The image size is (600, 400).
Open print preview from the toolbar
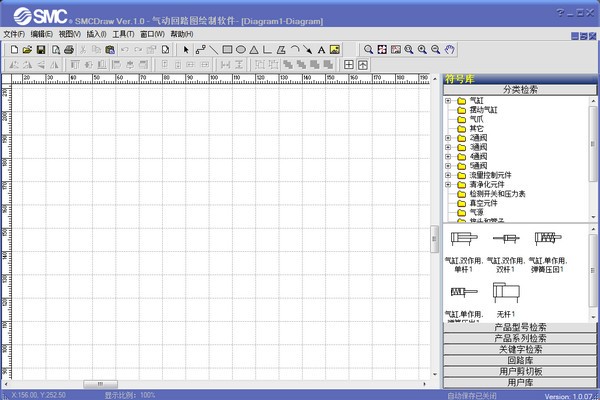56,49
